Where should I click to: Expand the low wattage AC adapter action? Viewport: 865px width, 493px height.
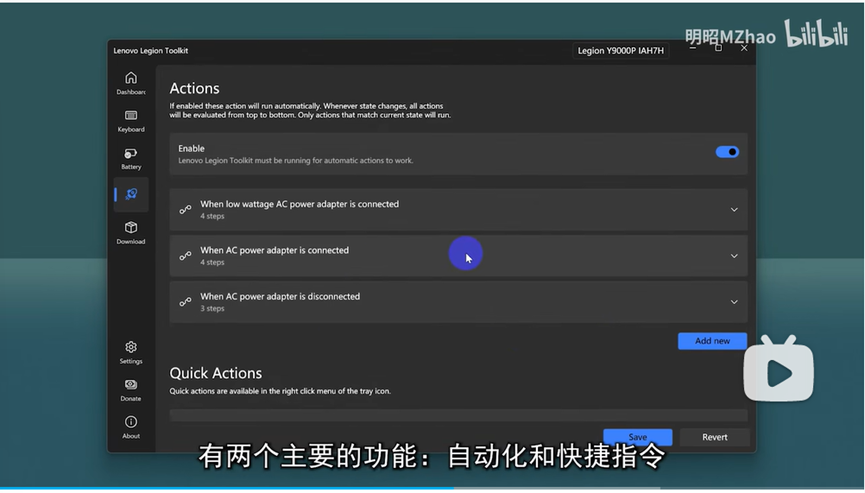[x=734, y=210]
